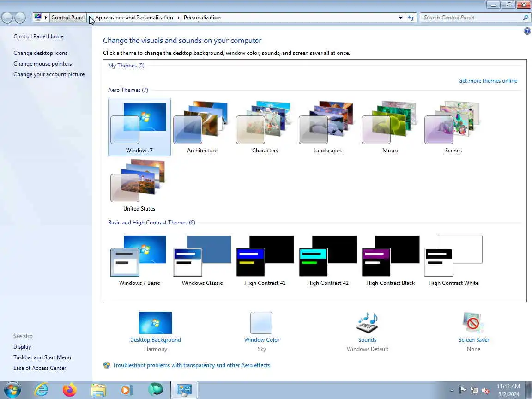Viewport: 532px width, 399px height.
Task: Open the Sounds settings icon
Action: (x=367, y=323)
